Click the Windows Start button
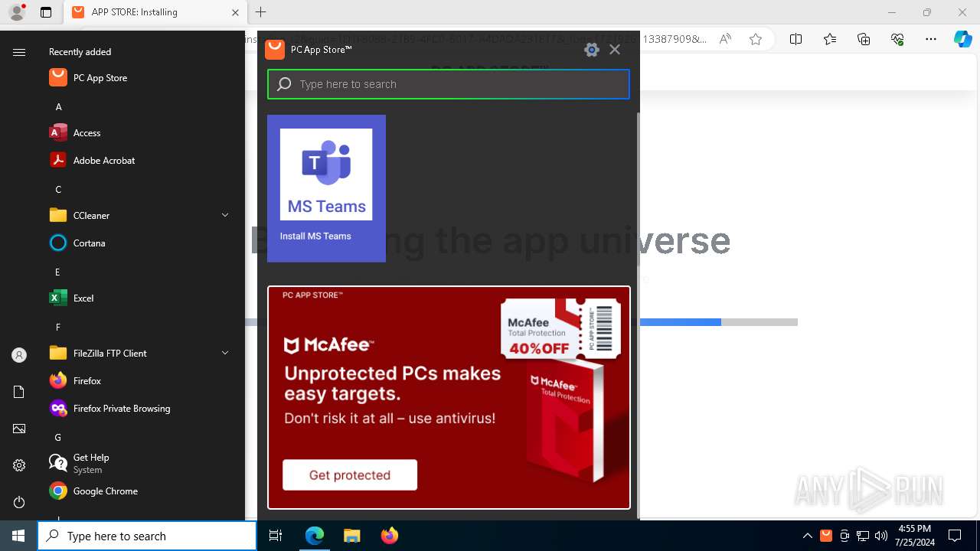The height and width of the screenshot is (551, 980). pyautogui.click(x=18, y=536)
